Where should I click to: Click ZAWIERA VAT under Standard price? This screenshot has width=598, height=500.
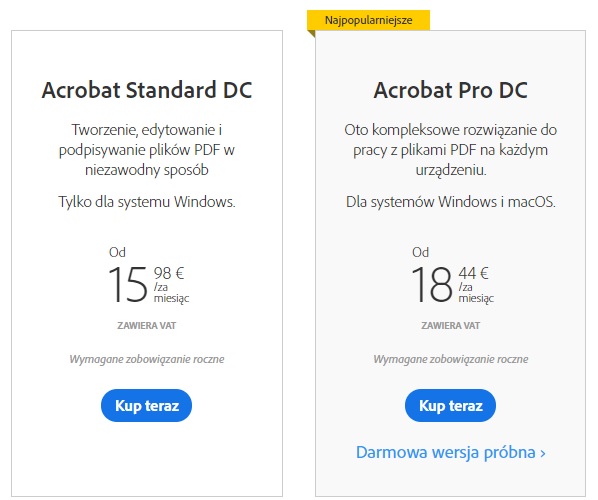click(147, 326)
